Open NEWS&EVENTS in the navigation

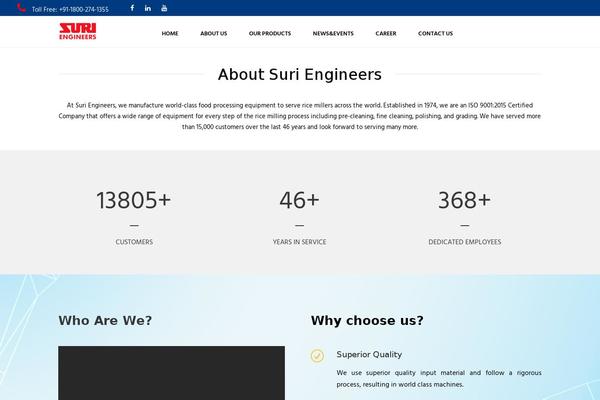coord(333,34)
